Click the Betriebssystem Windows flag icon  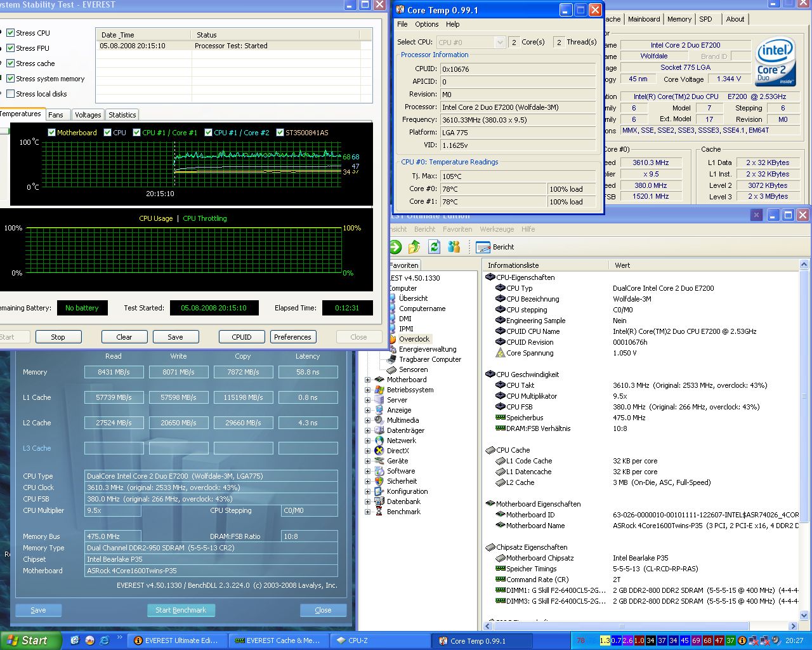pyautogui.click(x=379, y=390)
